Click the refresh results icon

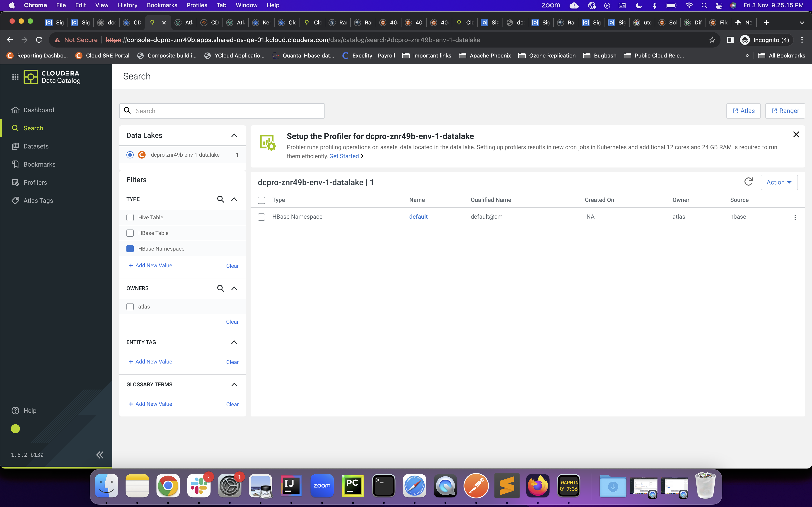point(748,182)
